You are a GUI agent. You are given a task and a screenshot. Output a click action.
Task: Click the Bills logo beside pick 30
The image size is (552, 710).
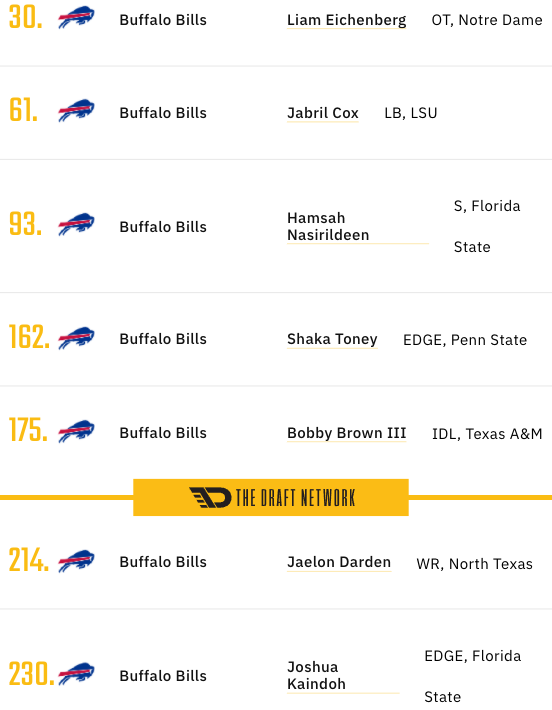coord(76,18)
